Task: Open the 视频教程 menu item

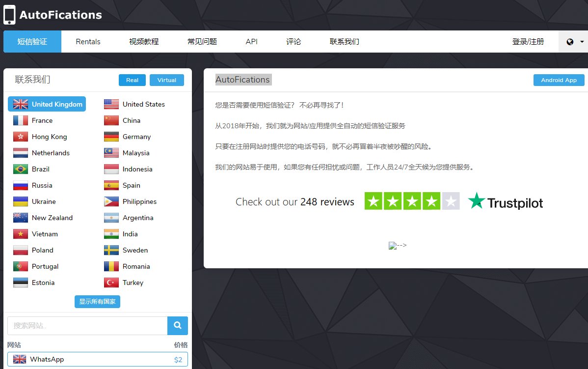Action: [144, 42]
